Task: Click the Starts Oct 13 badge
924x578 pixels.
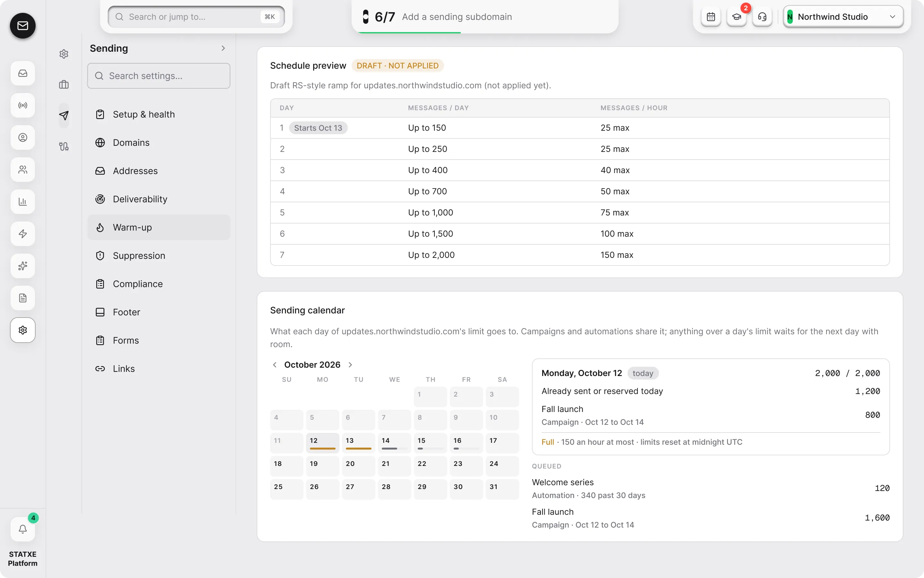Action: pos(318,128)
